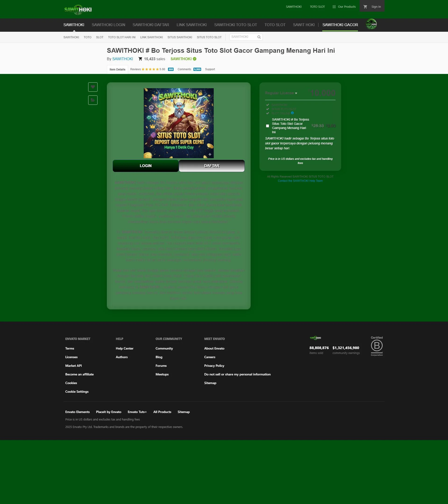Expand the Regular License dropdown

pyautogui.click(x=281, y=93)
